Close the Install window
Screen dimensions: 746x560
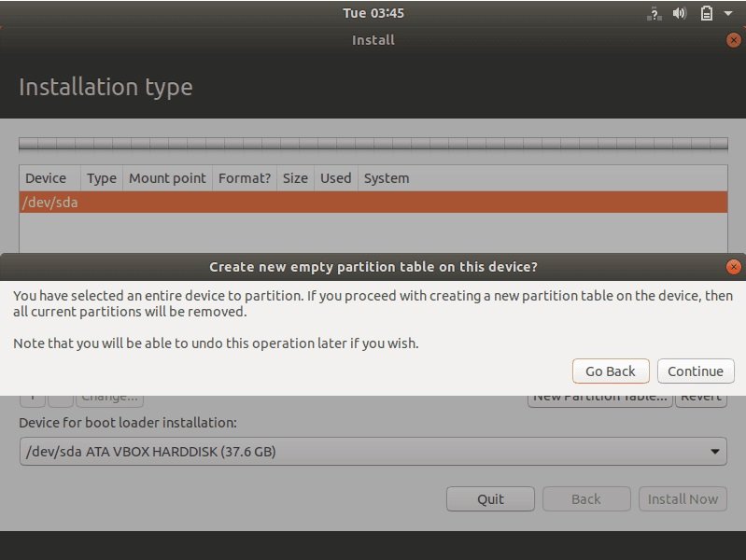pos(734,40)
